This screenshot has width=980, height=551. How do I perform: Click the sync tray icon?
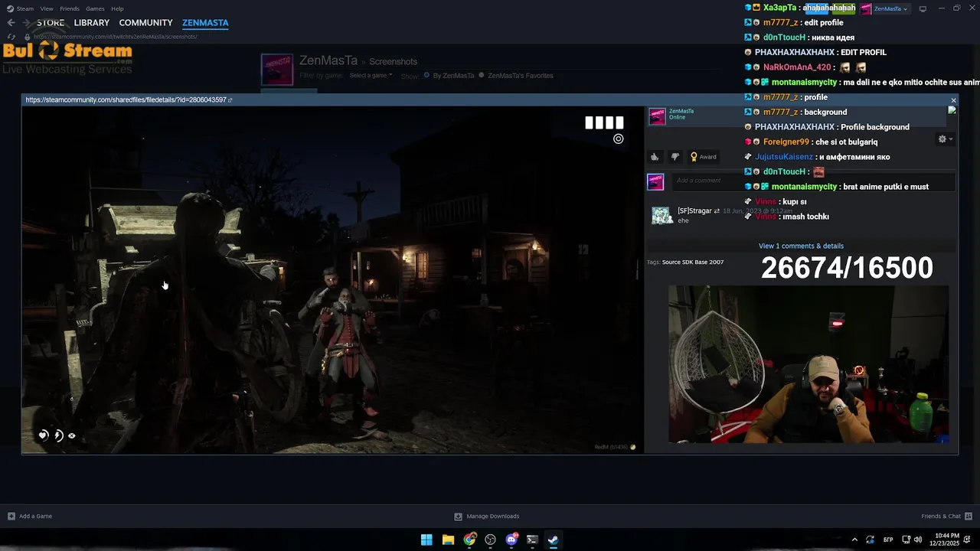tap(870, 540)
